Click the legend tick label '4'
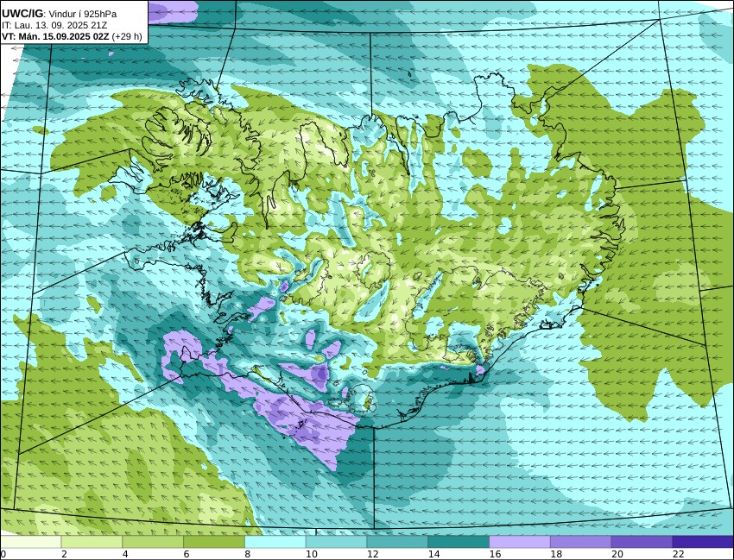 [x=125, y=554]
